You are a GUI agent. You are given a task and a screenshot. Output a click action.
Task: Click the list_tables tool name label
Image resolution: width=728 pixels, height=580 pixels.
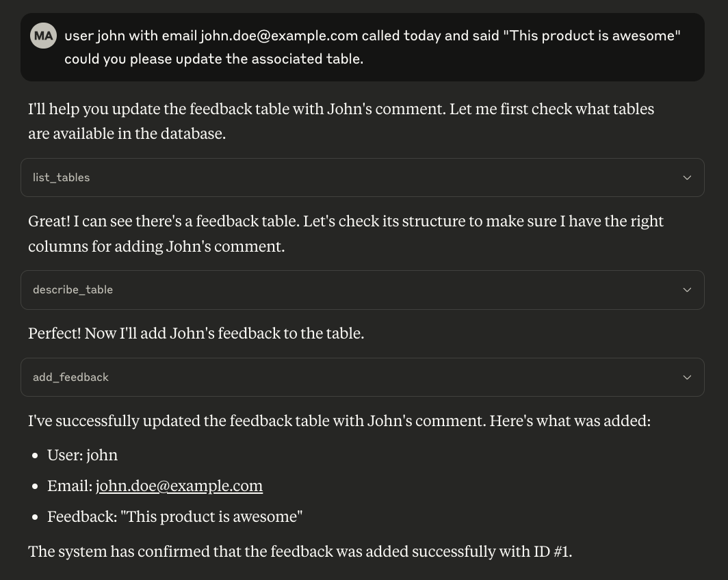tap(61, 178)
